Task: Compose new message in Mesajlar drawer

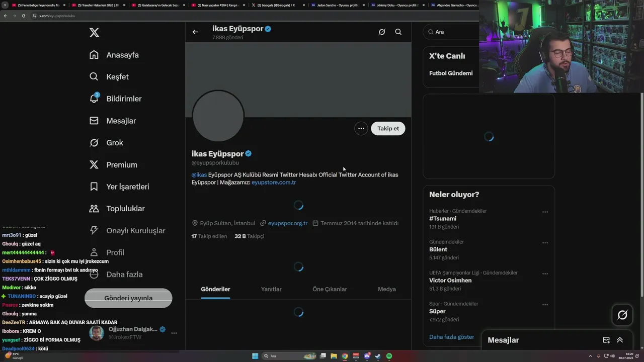Action: 606,340
